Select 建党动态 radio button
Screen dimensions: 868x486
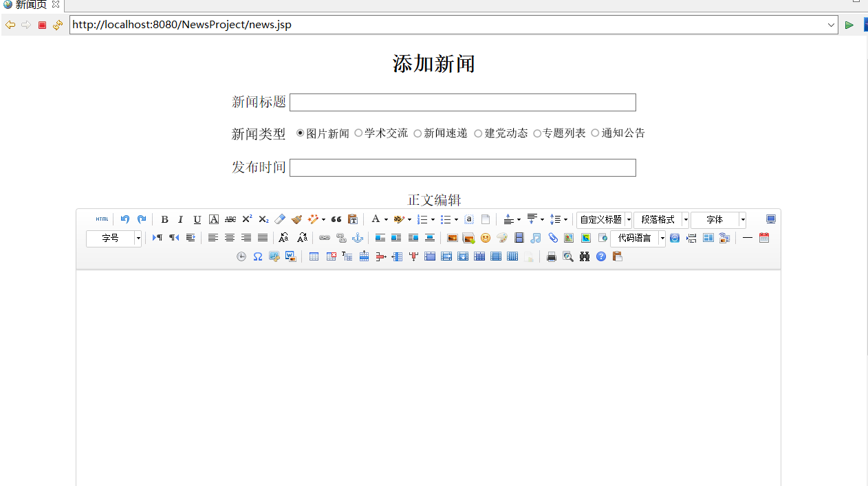pyautogui.click(x=478, y=133)
